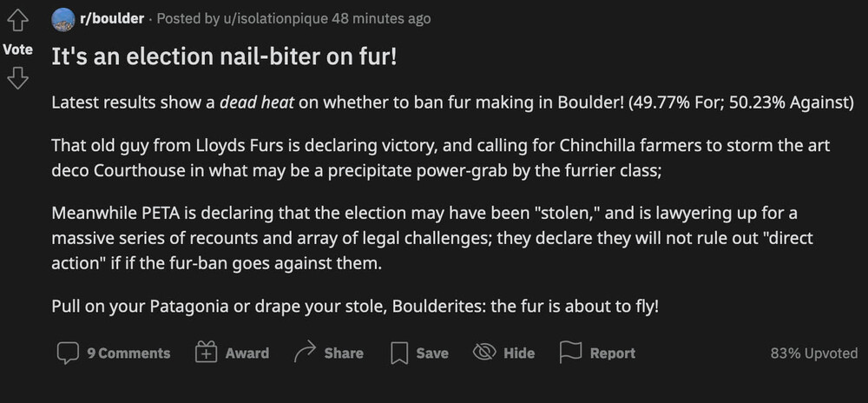Click the speech bubble comments icon
868x403 pixels.
[68, 353]
